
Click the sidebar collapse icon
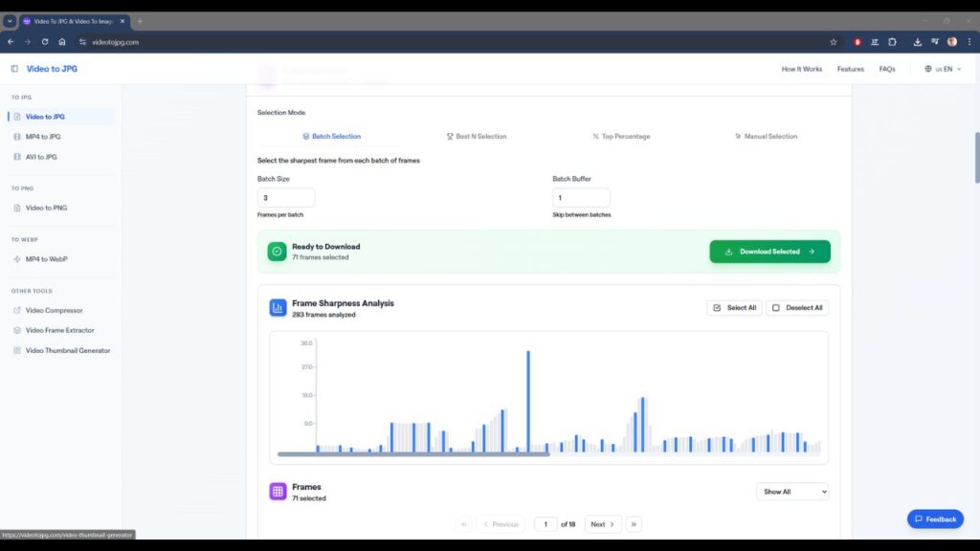14,69
